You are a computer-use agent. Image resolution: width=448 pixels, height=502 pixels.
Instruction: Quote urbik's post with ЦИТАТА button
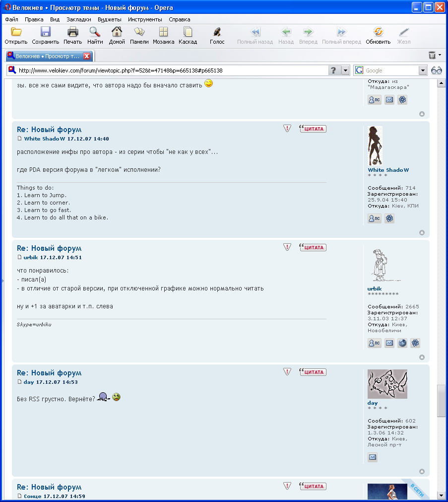313,247
